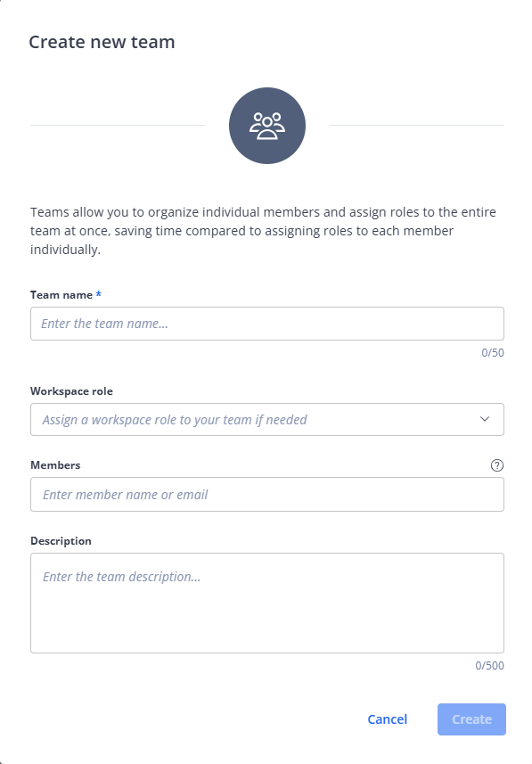Click the Description label text
Image resolution: width=532 pixels, height=764 pixels.
coord(61,541)
